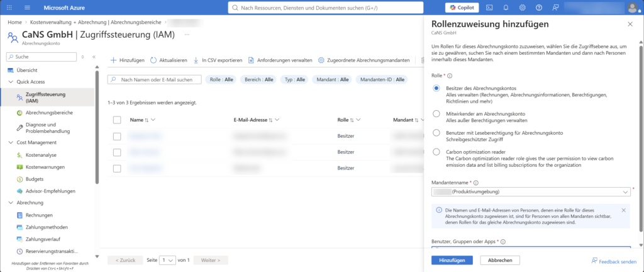Viewport: 644px width, 272px height.
Task: Click Aktualisieren refresh in toolbar
Action: tap(169, 60)
